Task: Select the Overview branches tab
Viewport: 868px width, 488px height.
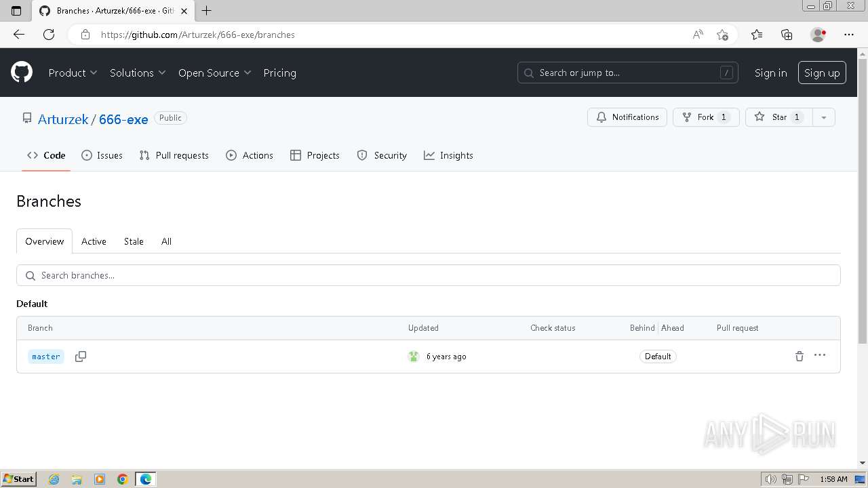Action: pyautogui.click(x=44, y=241)
